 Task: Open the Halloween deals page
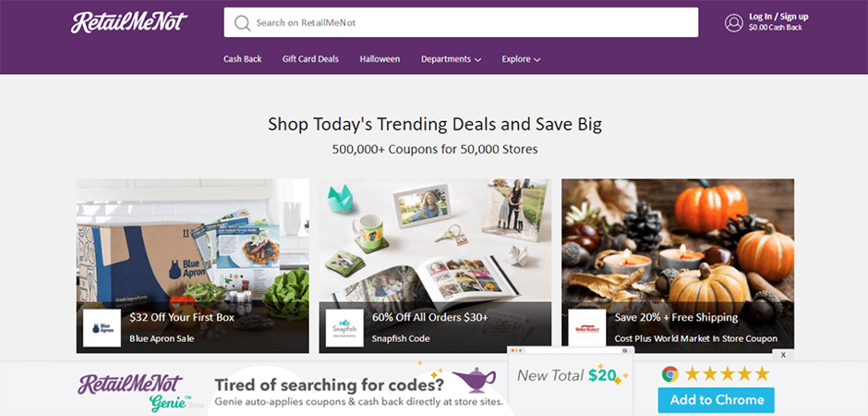(x=380, y=59)
